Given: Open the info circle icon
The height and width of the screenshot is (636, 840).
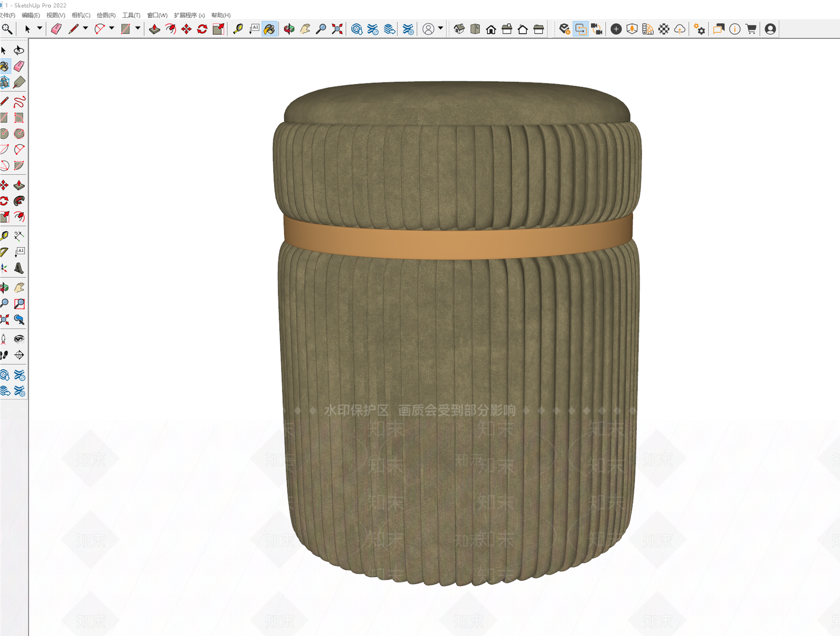Looking at the screenshot, I should (x=735, y=29).
